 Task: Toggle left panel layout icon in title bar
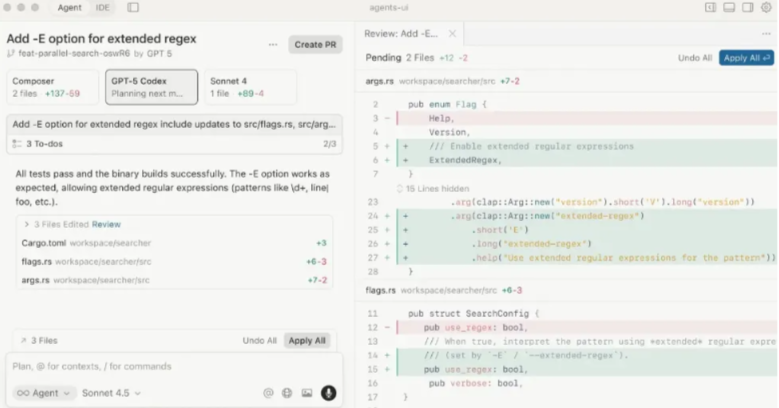tap(710, 7)
